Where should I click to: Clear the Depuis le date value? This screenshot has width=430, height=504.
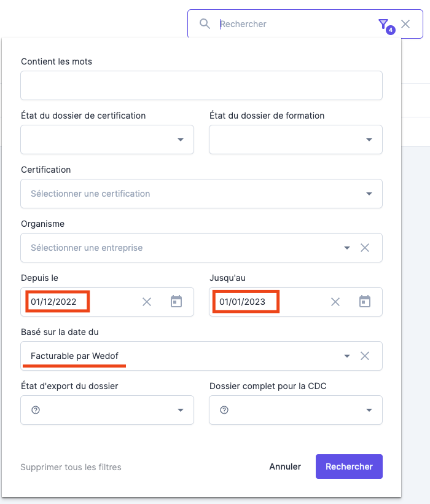click(x=147, y=302)
